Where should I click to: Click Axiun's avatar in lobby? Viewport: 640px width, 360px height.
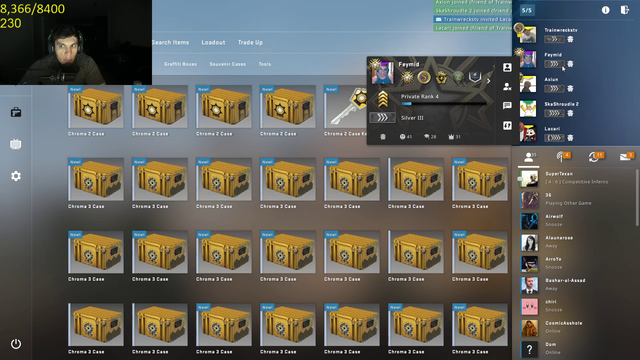(x=528, y=84)
